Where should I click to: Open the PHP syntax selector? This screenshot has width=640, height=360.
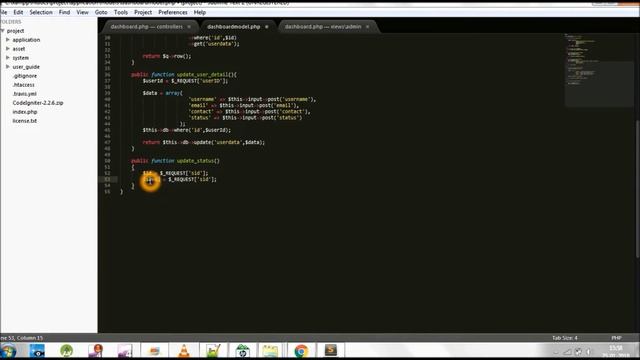(616, 338)
